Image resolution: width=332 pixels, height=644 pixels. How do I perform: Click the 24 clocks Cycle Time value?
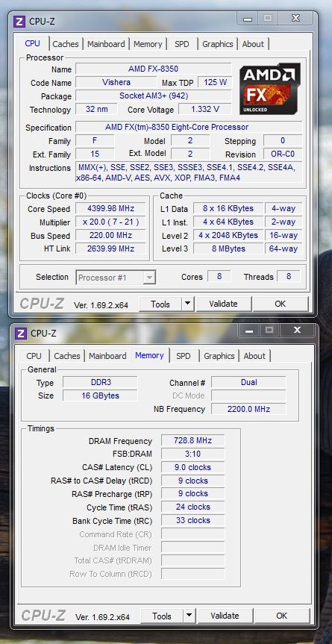point(193,507)
